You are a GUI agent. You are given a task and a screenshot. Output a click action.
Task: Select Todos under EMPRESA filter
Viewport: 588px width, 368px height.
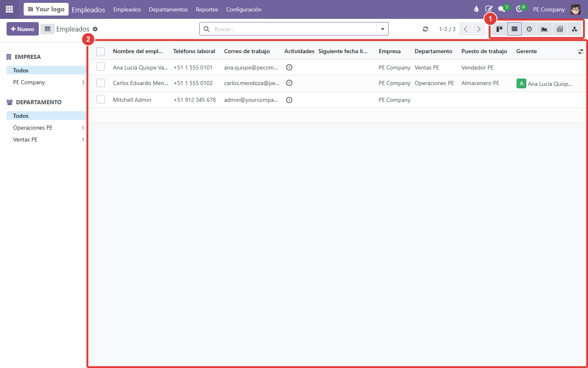pyautogui.click(x=46, y=70)
